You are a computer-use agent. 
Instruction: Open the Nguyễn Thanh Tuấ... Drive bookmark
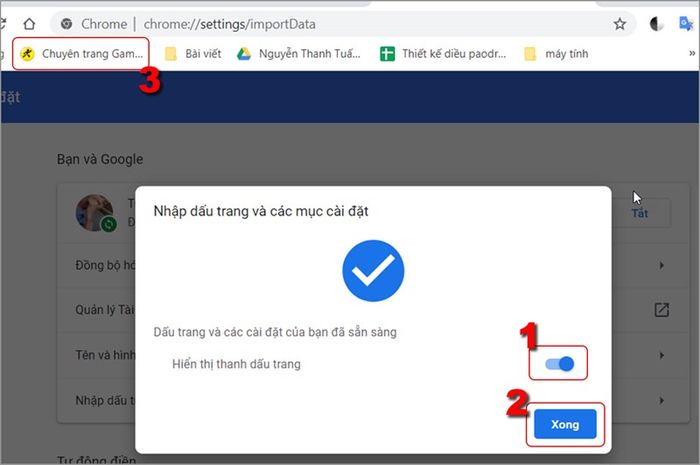click(x=299, y=54)
